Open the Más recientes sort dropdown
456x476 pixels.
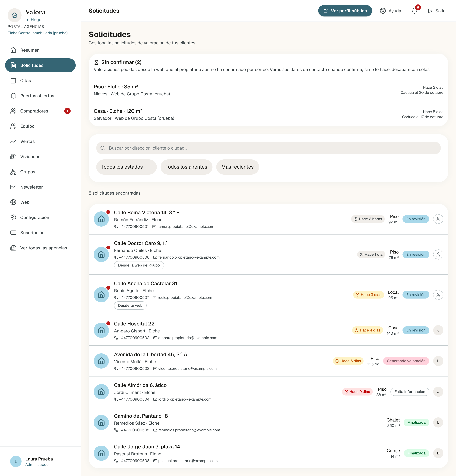coord(237,167)
